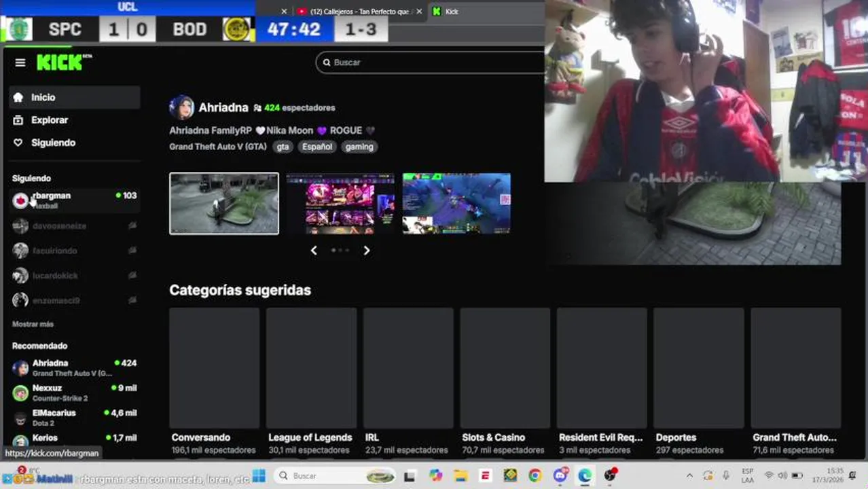The width and height of the screenshot is (868, 489).
Task: Click Mostrar más under Siguiendo
Action: pyautogui.click(x=33, y=324)
